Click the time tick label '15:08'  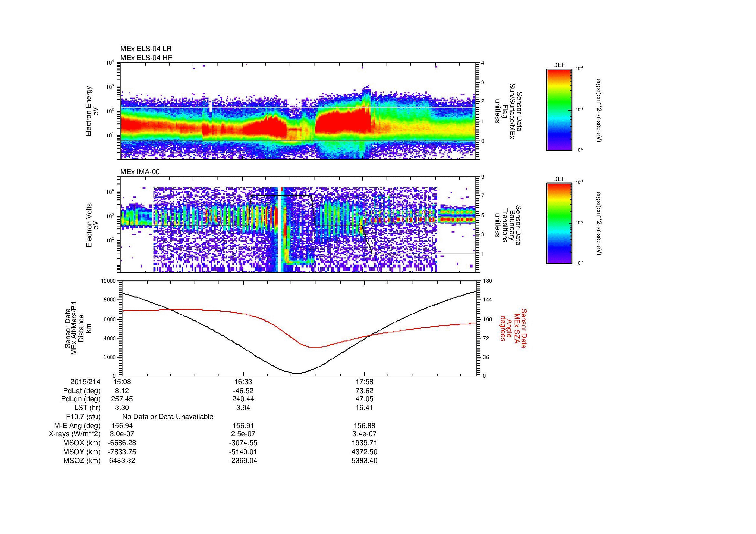pyautogui.click(x=122, y=382)
